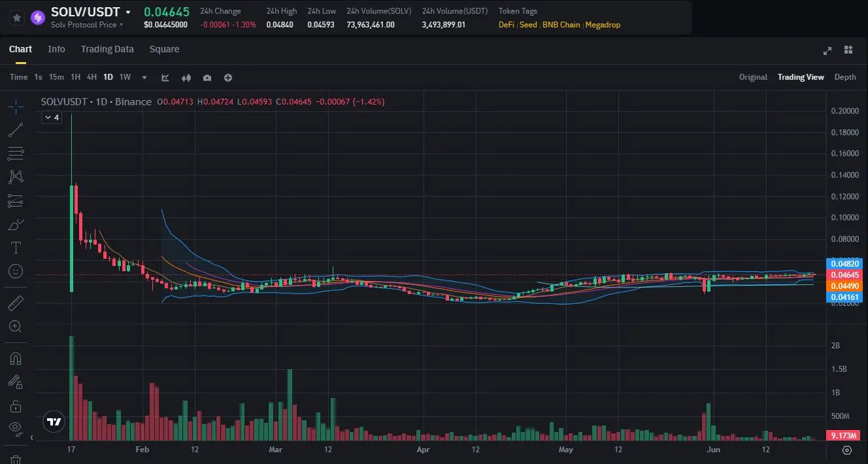Screen dimensions: 868x464
Task: Switch the chart to Depth view
Action: (x=845, y=77)
